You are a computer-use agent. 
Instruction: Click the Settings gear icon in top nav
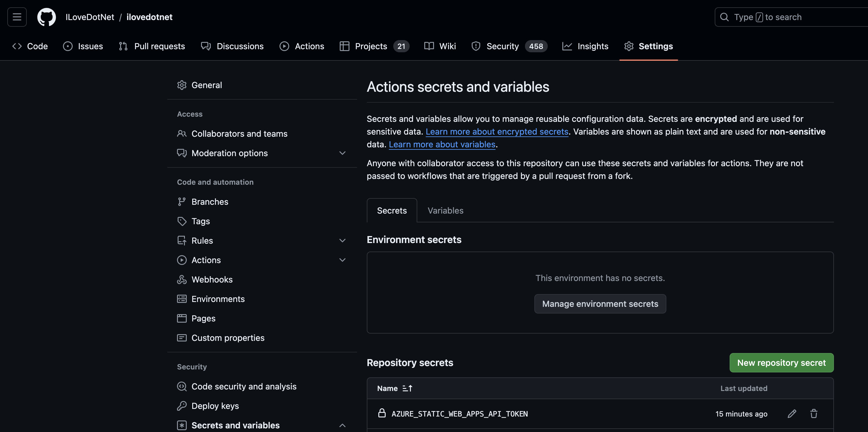pos(629,46)
